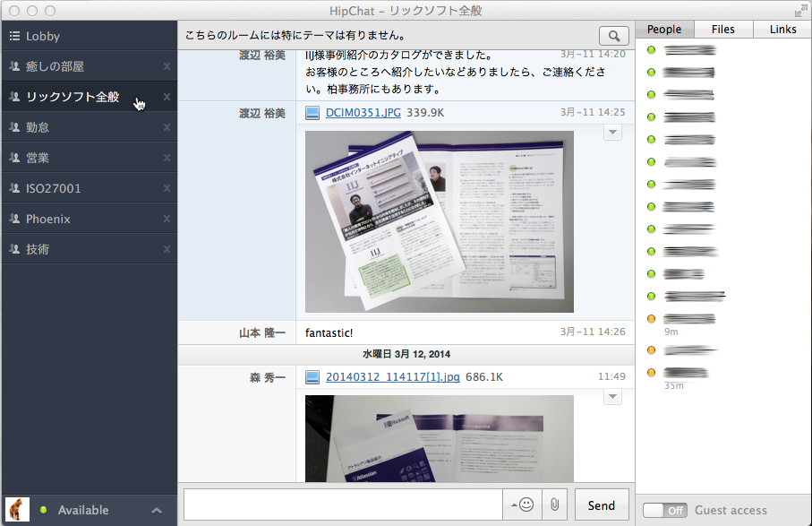Image resolution: width=812 pixels, height=526 pixels.
Task: Close the 勤怠 room tab
Action: (x=167, y=127)
